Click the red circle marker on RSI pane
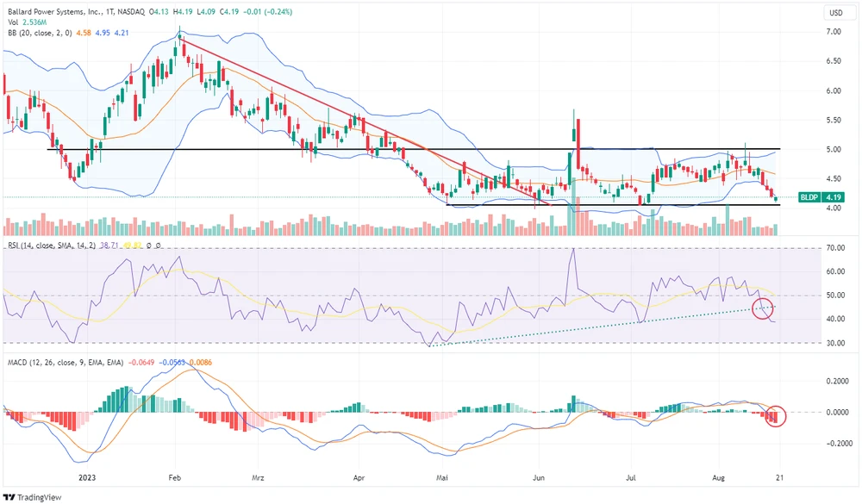This screenshot has width=862, height=504. coord(763,308)
